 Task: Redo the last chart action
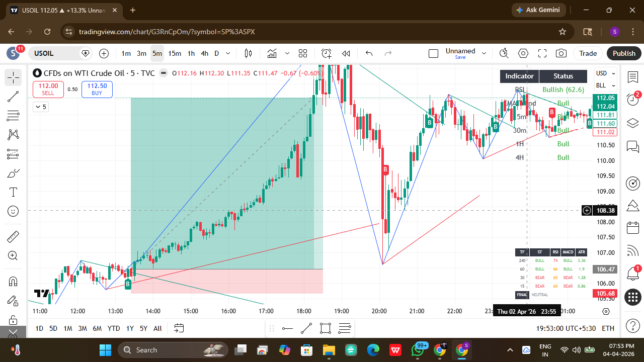388,53
